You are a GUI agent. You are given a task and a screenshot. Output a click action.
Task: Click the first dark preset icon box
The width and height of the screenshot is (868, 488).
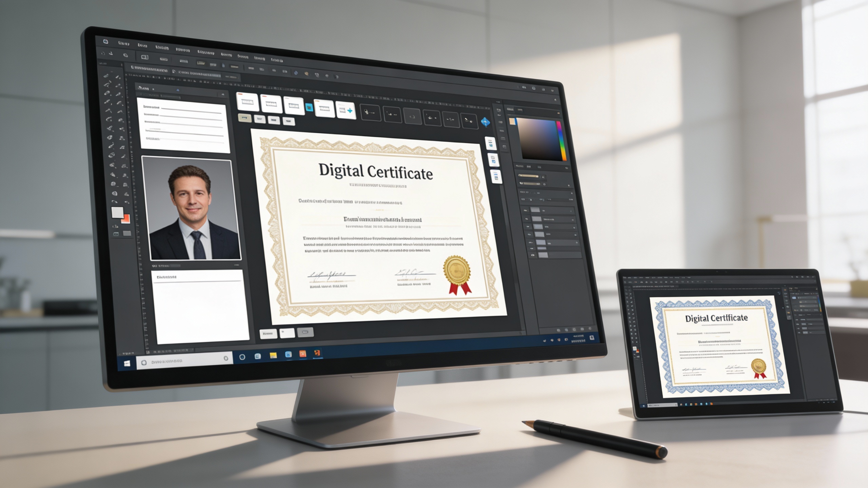point(370,113)
